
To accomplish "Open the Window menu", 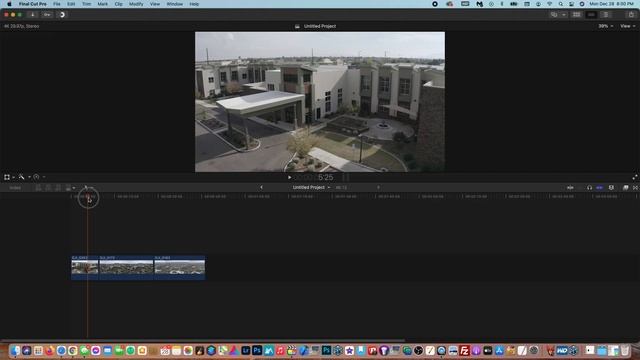I will (x=175, y=4).
